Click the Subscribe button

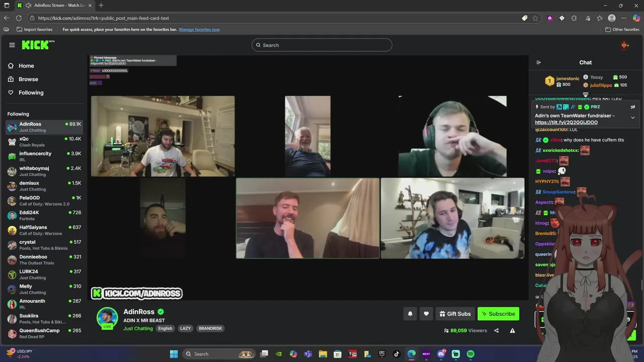(x=498, y=314)
